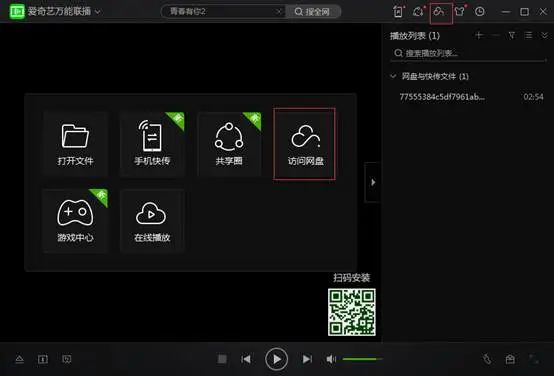Viewport: 554px width, 376px height.
Task: Open the 在线播放 online playback tile
Action: click(152, 221)
